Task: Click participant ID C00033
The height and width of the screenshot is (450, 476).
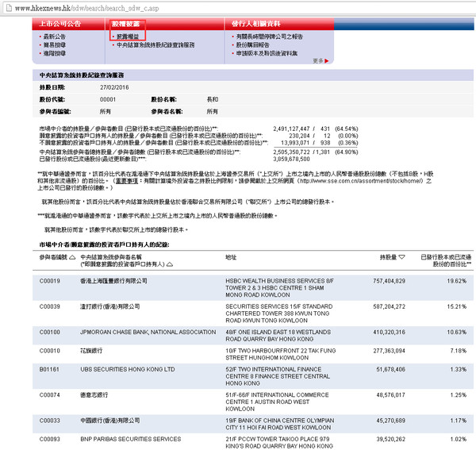Action: (x=49, y=421)
